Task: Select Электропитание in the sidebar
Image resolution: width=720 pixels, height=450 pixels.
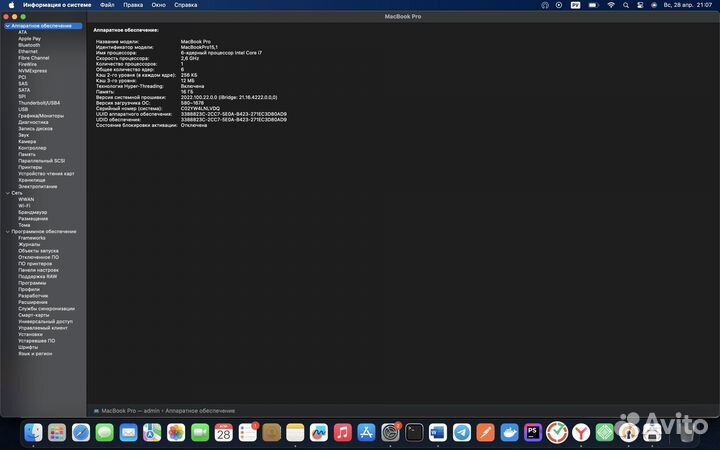Action: pyautogui.click(x=38, y=186)
